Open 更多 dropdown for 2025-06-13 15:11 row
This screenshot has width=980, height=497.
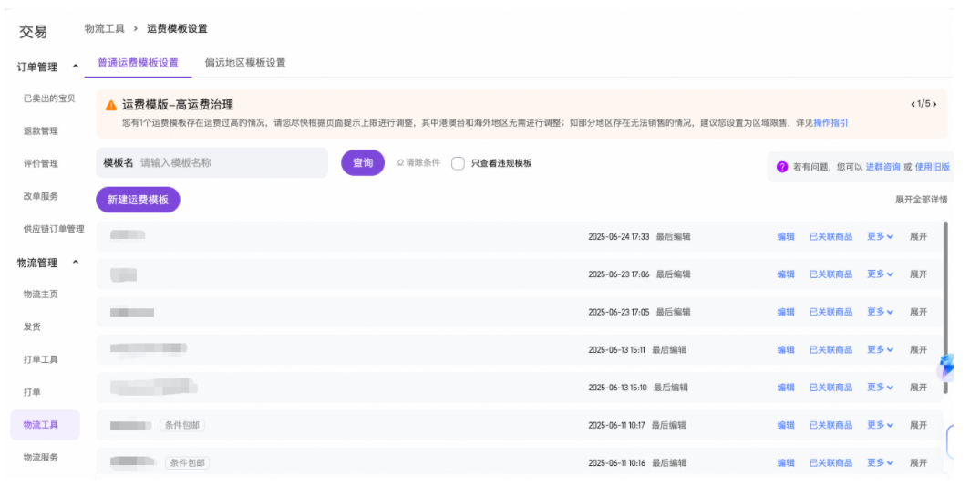[880, 349]
